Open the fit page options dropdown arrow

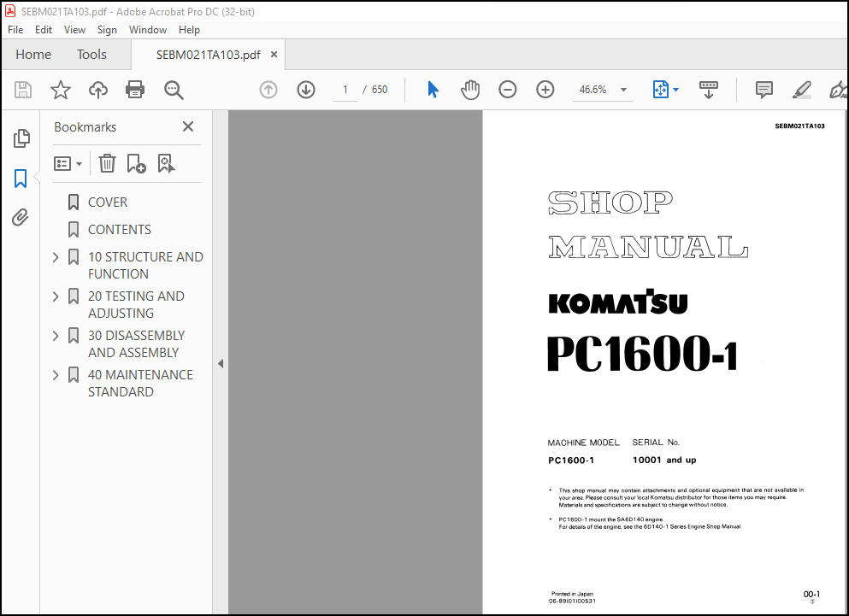pyautogui.click(x=675, y=90)
